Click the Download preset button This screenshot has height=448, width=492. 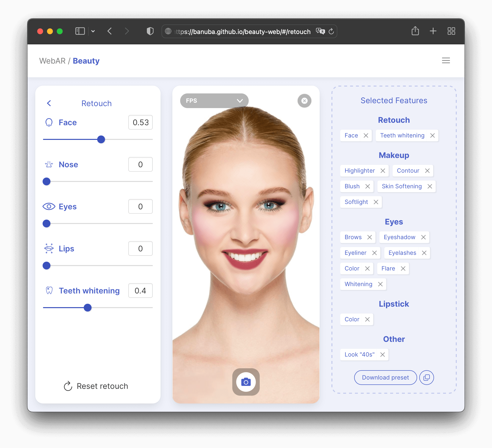pos(385,378)
